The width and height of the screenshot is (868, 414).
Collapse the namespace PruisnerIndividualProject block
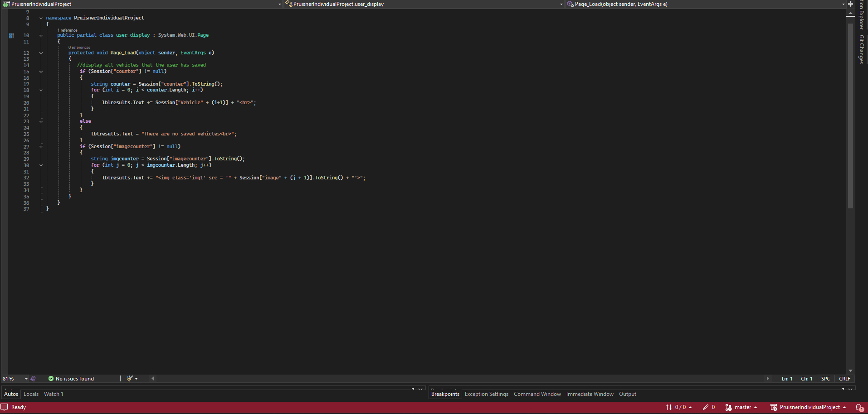(41, 18)
